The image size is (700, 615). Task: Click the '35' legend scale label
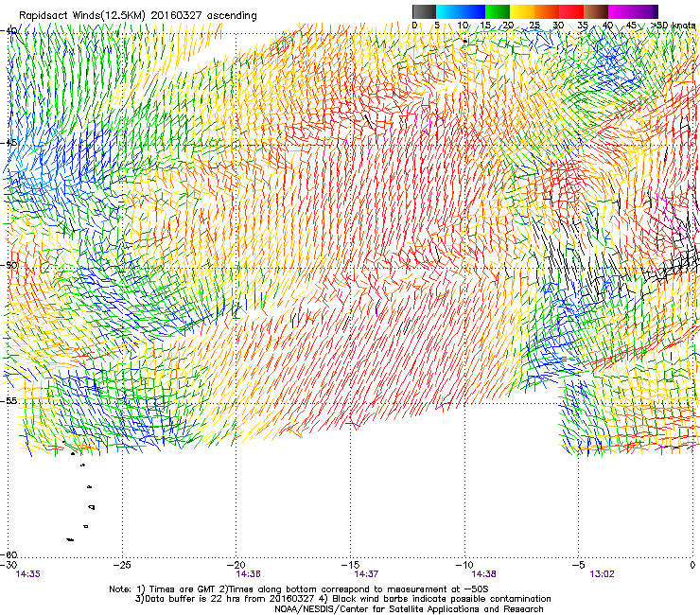click(x=582, y=25)
